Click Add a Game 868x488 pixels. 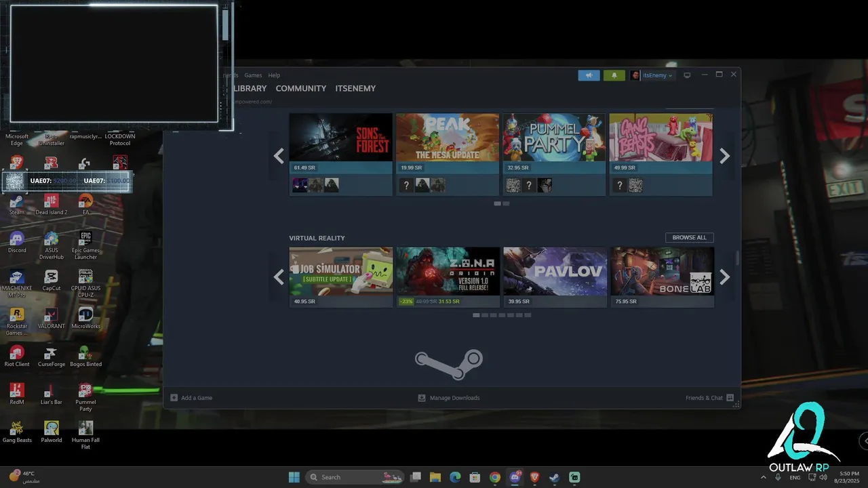(191, 398)
